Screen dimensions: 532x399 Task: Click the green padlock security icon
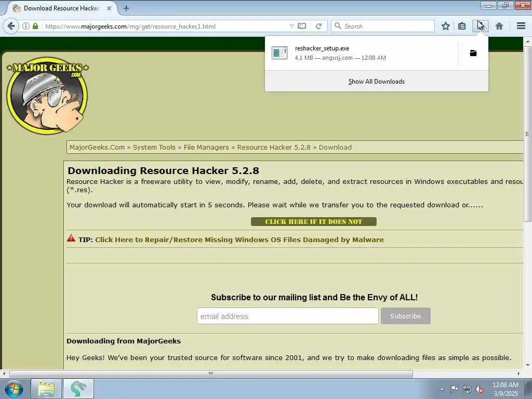pyautogui.click(x=35, y=26)
